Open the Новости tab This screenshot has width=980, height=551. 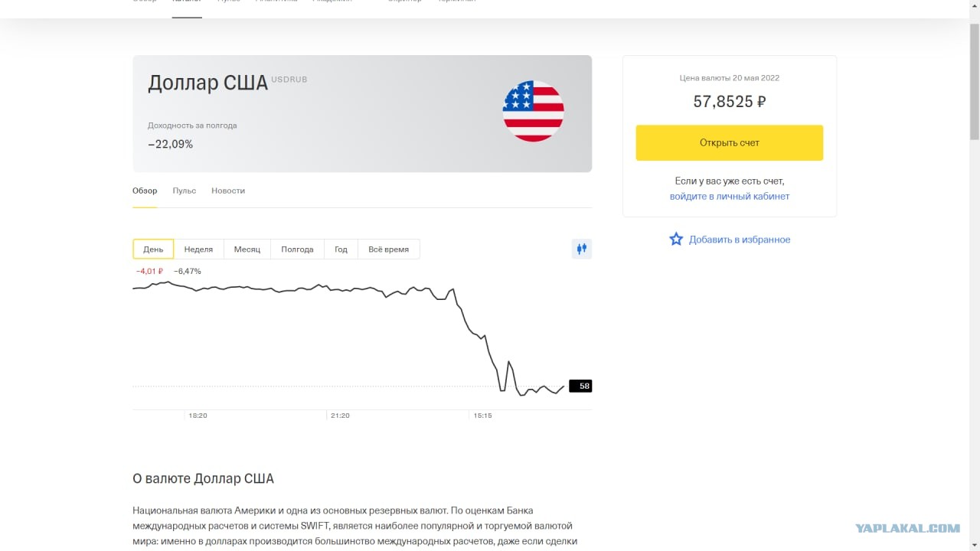(x=228, y=191)
